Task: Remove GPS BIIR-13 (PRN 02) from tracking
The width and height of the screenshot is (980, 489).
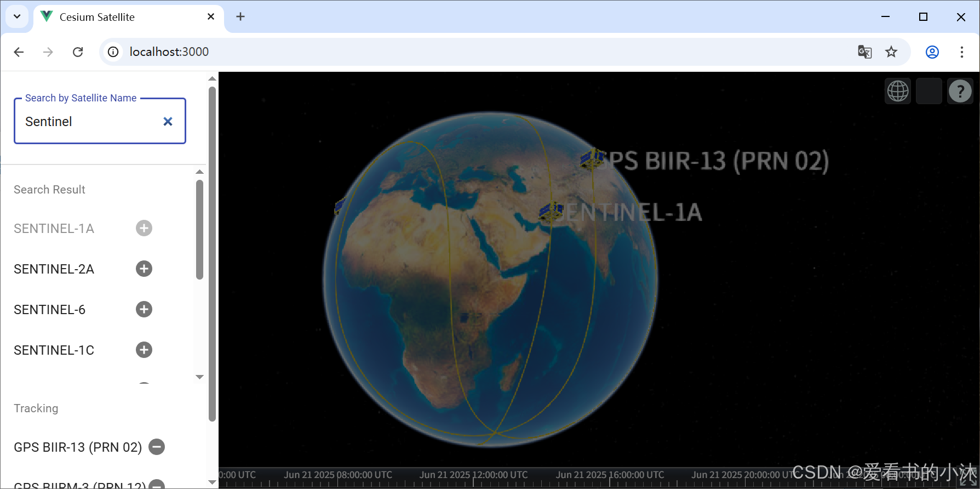Action: coord(157,447)
